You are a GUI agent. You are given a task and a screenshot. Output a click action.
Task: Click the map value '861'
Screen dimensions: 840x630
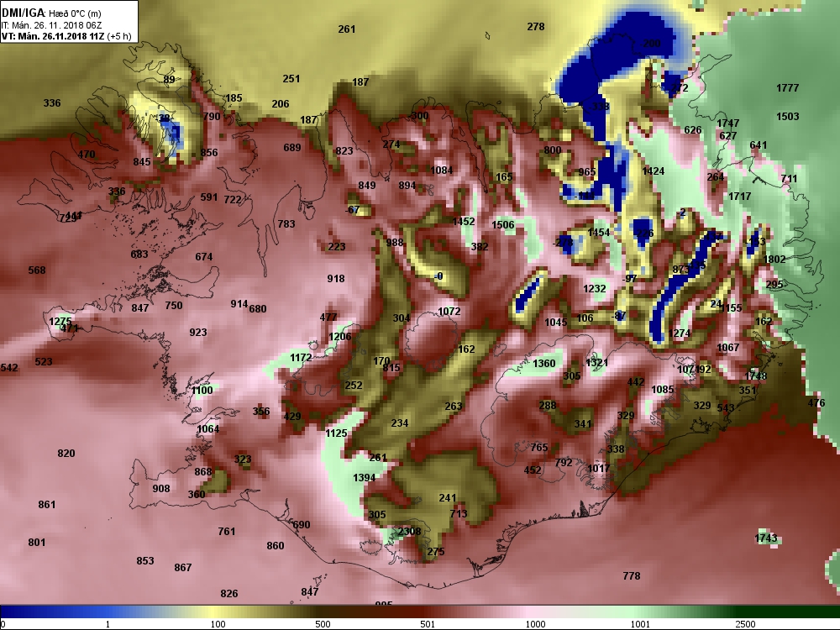(47, 504)
